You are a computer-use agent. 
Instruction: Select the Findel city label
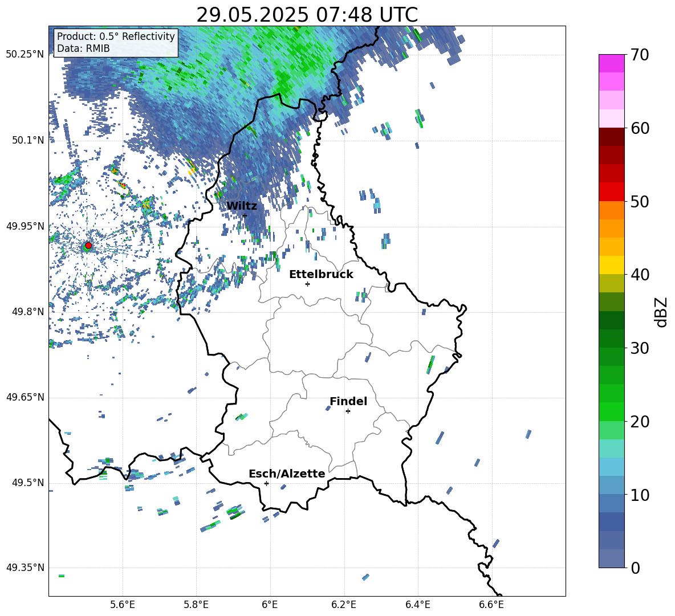point(348,401)
